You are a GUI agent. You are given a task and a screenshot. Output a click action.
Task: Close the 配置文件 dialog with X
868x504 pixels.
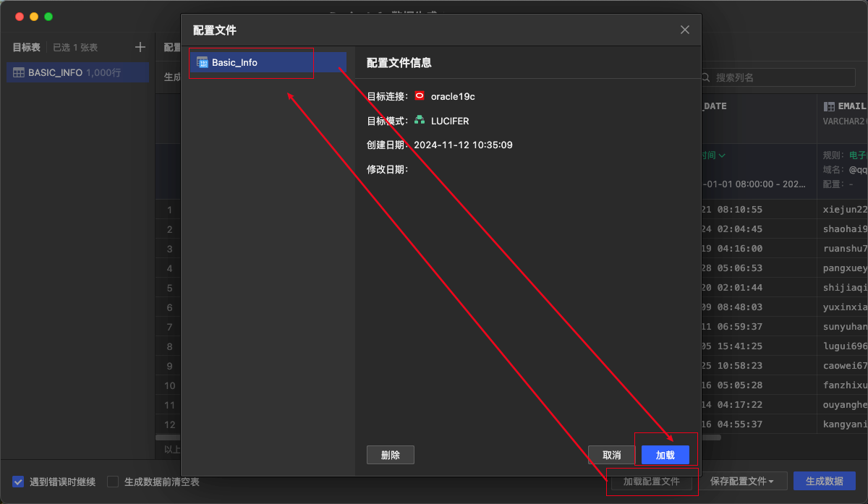[x=685, y=30]
